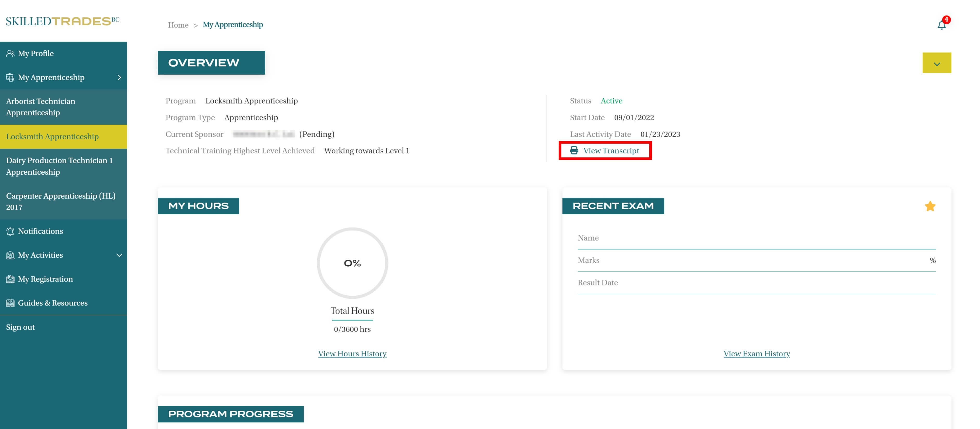Click the My Registration sidebar icon
Viewport: 980px width, 429px height.
pyautogui.click(x=10, y=279)
